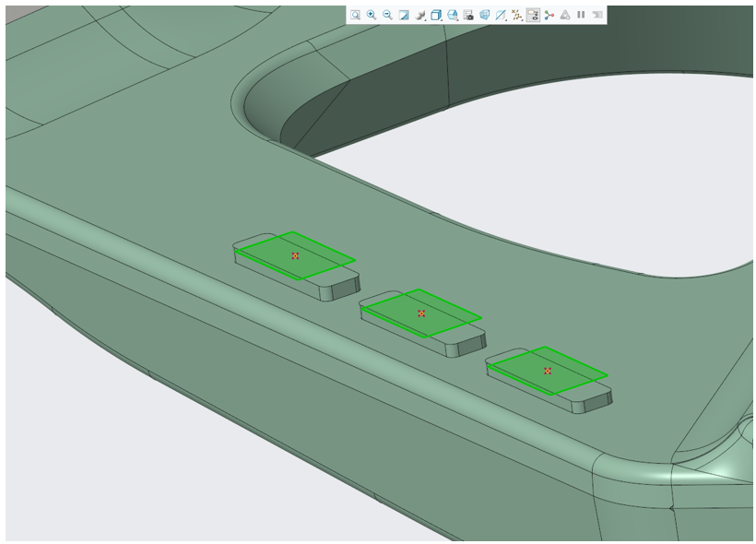The image size is (756, 544).
Task: Click the red-green-blue node tree icon
Action: [x=549, y=15]
